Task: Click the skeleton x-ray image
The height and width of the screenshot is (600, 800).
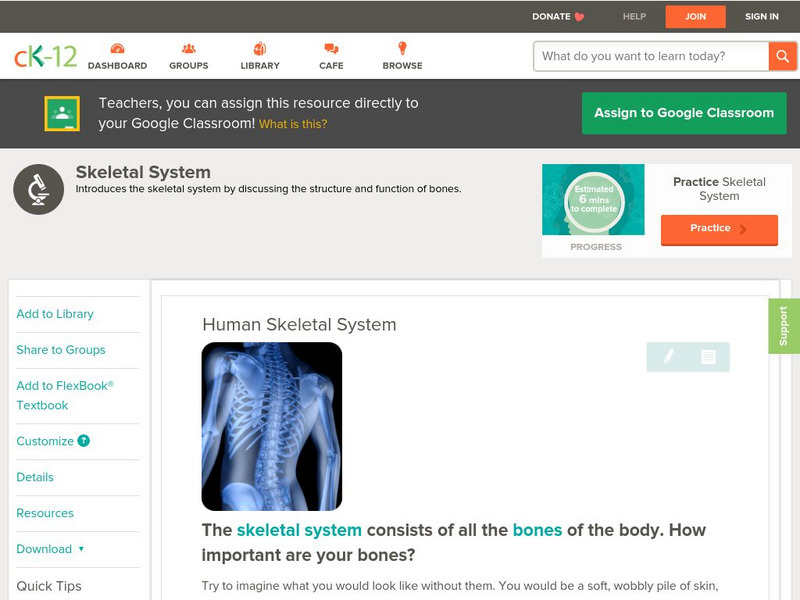Action: pyautogui.click(x=272, y=427)
